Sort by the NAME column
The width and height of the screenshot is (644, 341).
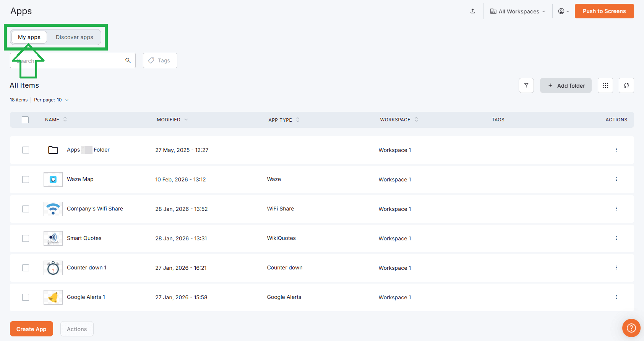[x=56, y=120]
